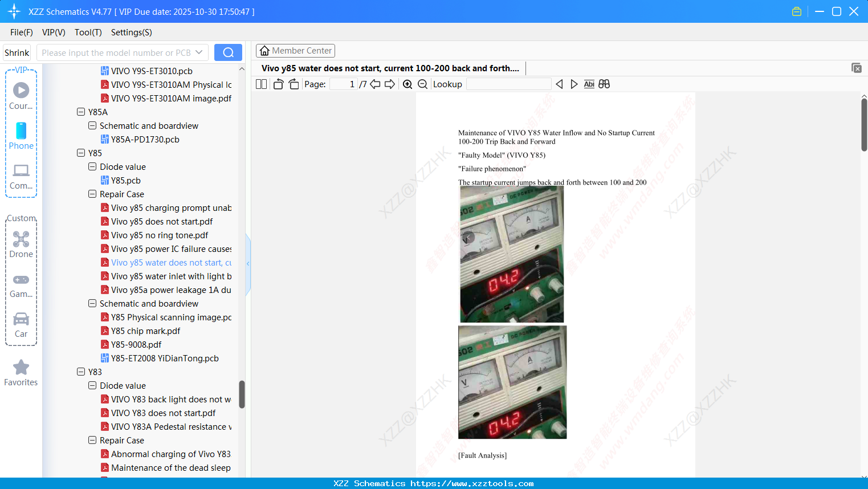Click the Shrink button
The image size is (868, 489).
[x=16, y=52]
